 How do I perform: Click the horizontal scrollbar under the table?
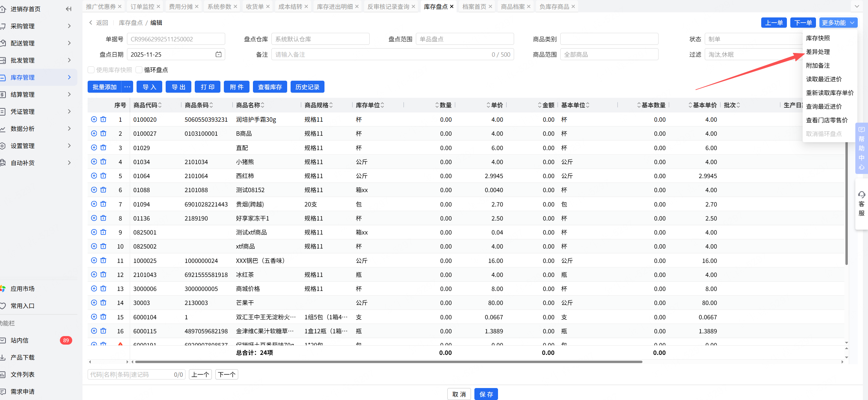(x=388, y=362)
